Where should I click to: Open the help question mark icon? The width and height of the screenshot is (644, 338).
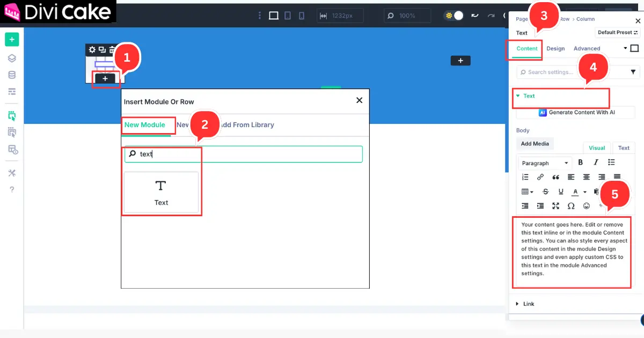click(x=12, y=189)
